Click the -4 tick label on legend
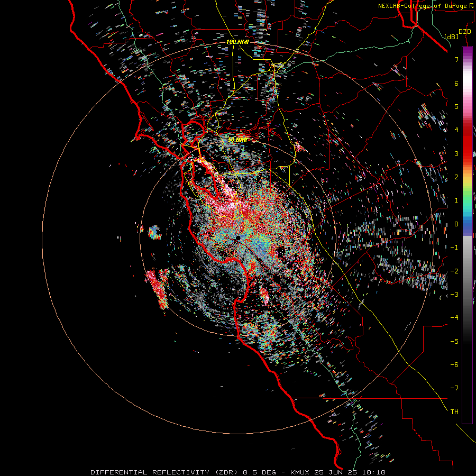Screen dimensions: 476x476 tap(454, 318)
